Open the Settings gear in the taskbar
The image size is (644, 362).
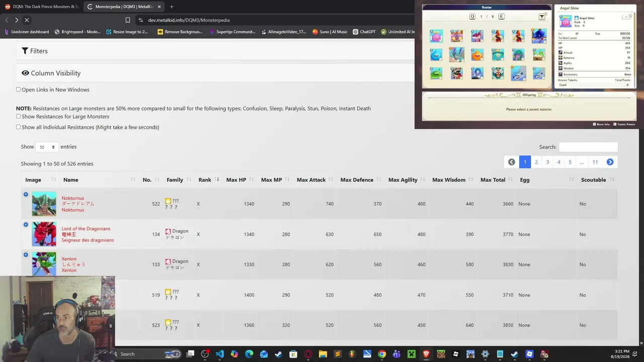click(x=485, y=354)
